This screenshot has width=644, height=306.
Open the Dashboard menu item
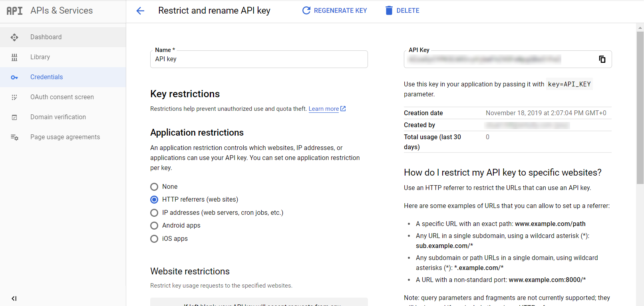[x=63, y=37]
